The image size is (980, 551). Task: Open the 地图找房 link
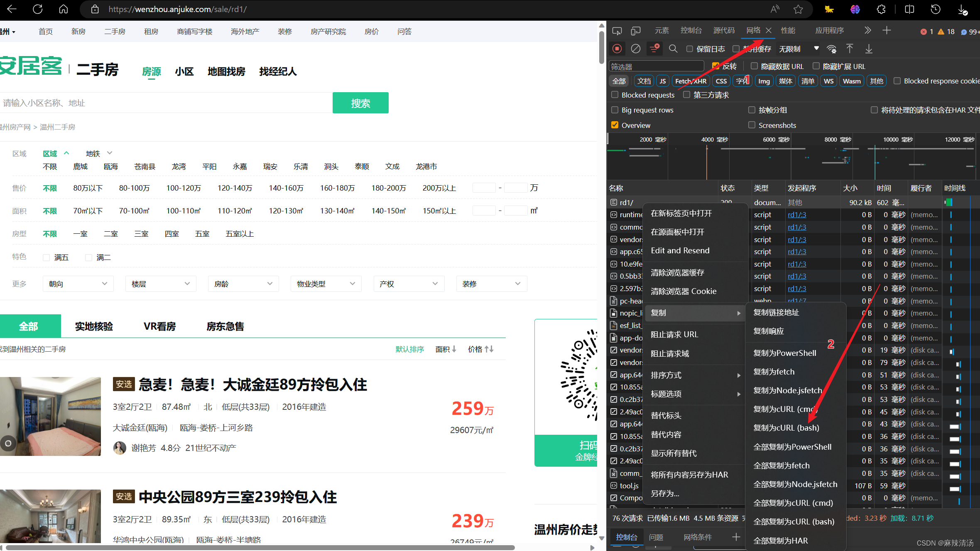click(226, 71)
